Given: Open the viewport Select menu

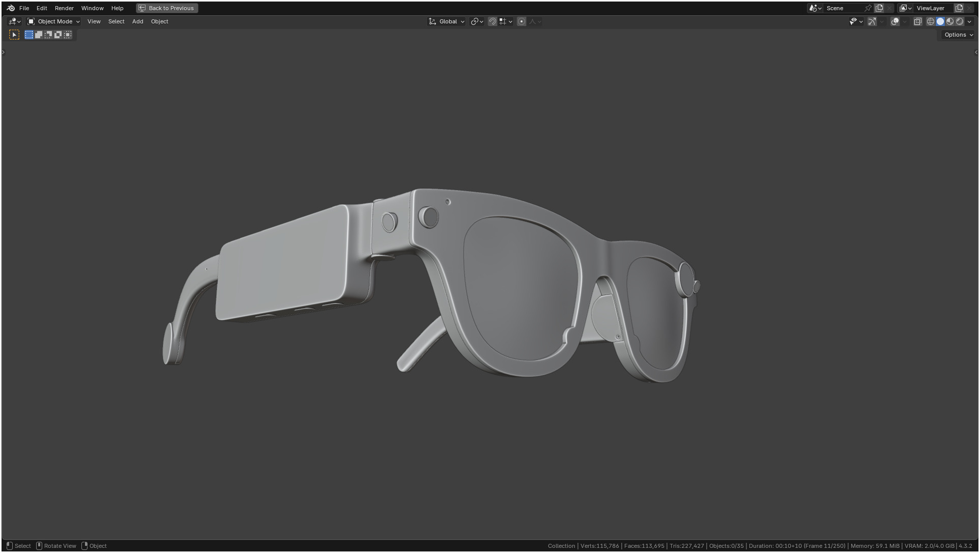Looking at the screenshot, I should pyautogui.click(x=116, y=21).
